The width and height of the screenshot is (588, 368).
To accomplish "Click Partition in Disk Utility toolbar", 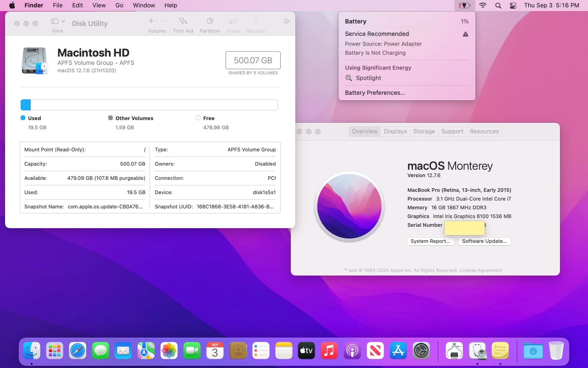I will [210, 25].
